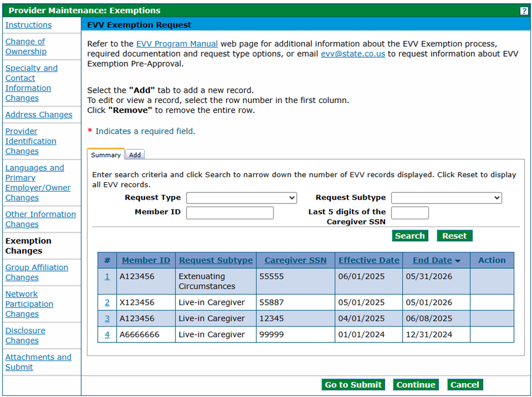Open record row number 2
The width and height of the screenshot is (532, 397).
107,303
